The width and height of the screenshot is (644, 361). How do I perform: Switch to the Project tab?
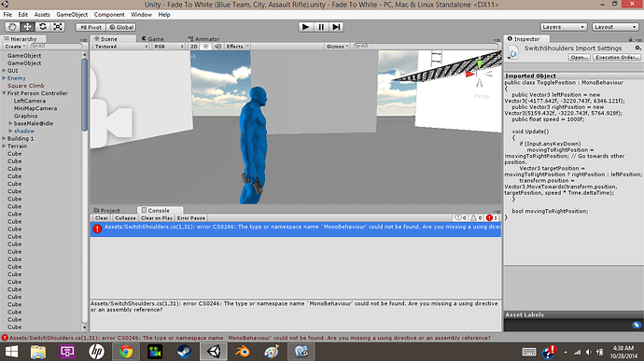(106, 210)
